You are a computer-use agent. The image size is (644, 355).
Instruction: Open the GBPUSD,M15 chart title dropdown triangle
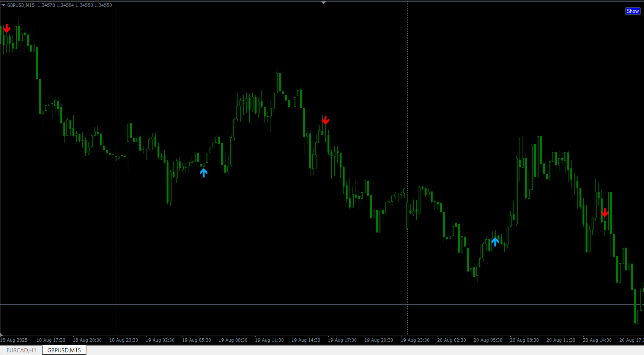click(x=3, y=5)
